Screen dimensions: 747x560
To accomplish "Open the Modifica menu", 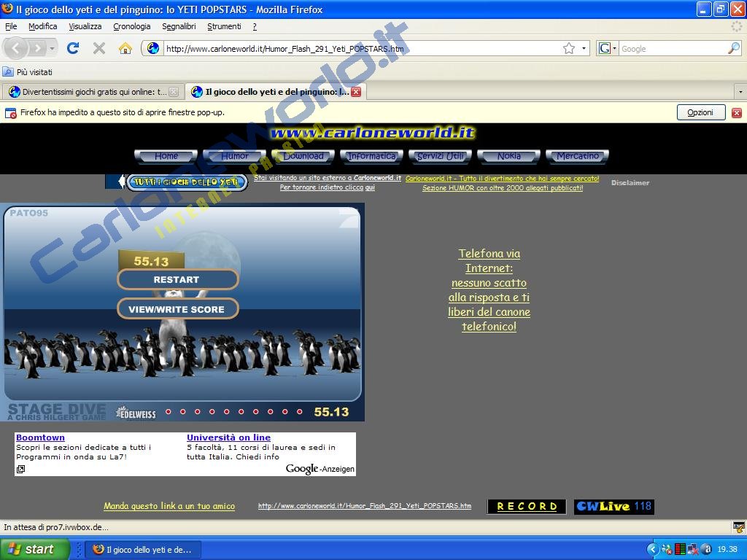I will coord(43,27).
